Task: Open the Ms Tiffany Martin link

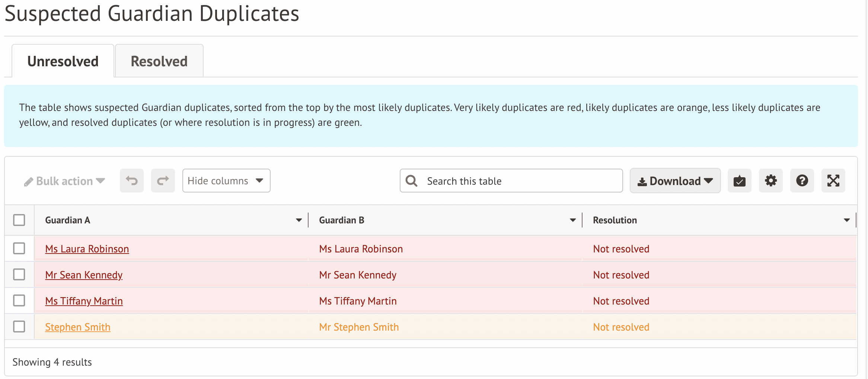Action: click(x=84, y=301)
